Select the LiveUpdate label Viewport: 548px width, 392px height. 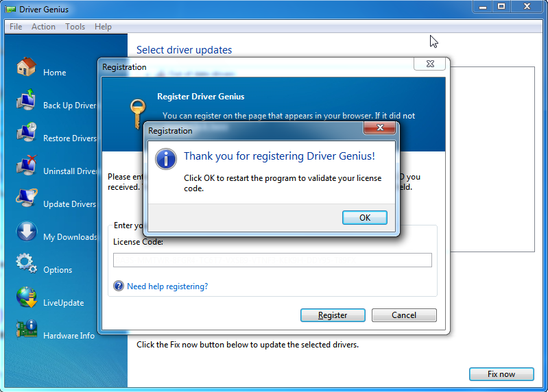pyautogui.click(x=64, y=303)
